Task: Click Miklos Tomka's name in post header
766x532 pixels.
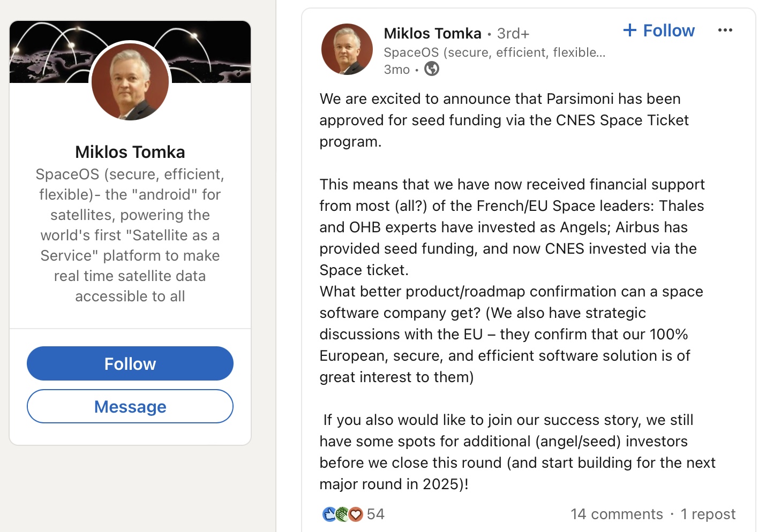Action: click(433, 33)
